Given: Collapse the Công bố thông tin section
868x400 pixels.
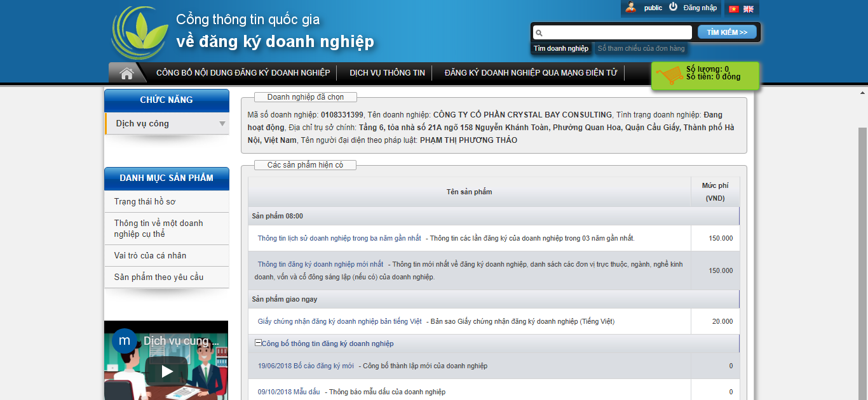Looking at the screenshot, I should tap(258, 343).
